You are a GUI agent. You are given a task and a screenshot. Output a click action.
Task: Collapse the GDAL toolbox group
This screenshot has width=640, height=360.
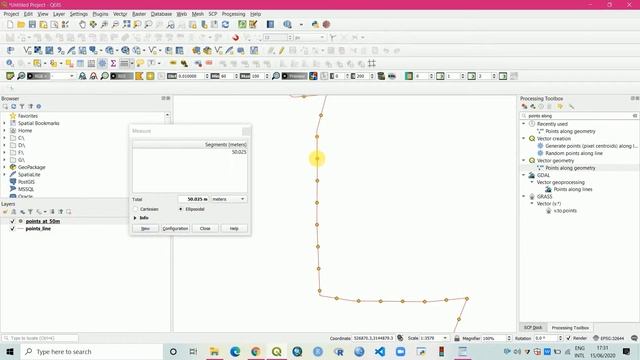pos(524,176)
